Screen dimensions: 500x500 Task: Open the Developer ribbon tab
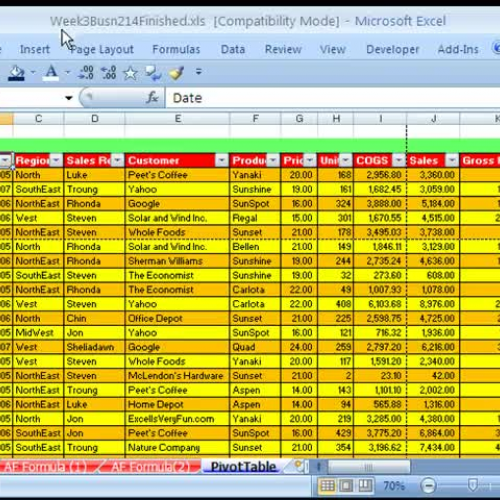[x=393, y=49]
